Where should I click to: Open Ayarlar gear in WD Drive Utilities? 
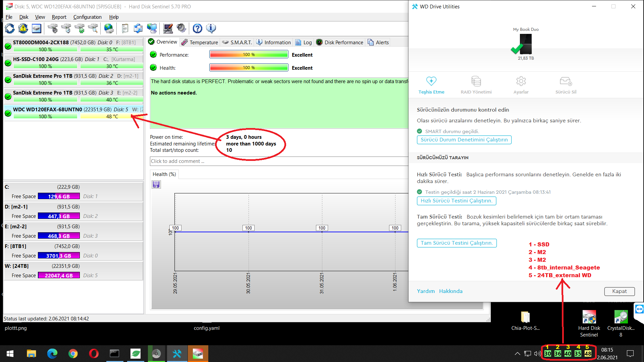[521, 85]
